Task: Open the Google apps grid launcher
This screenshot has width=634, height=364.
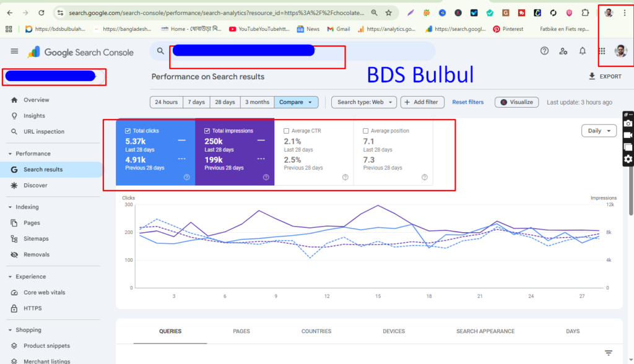Action: 601,52
